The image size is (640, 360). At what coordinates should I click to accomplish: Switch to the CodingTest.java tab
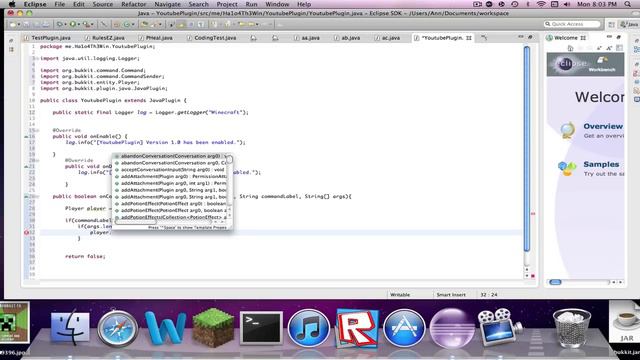[211, 38]
